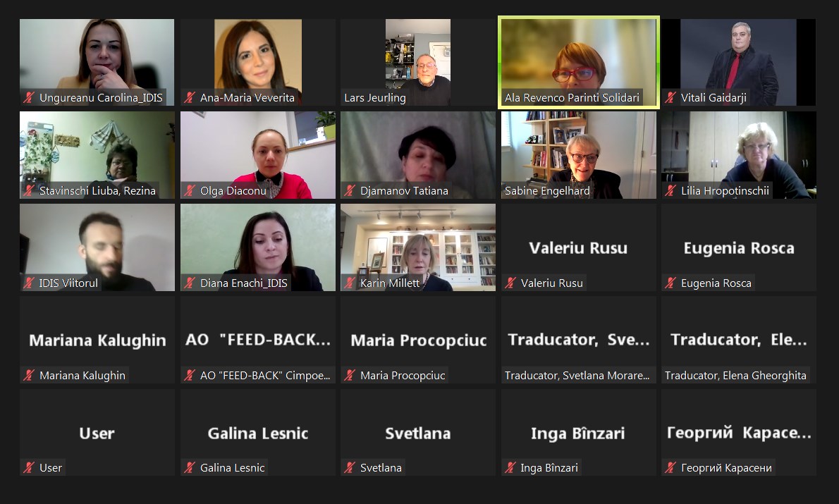839x504 pixels.
Task: Select Lars Jeurling video tile
Action: pos(418,63)
